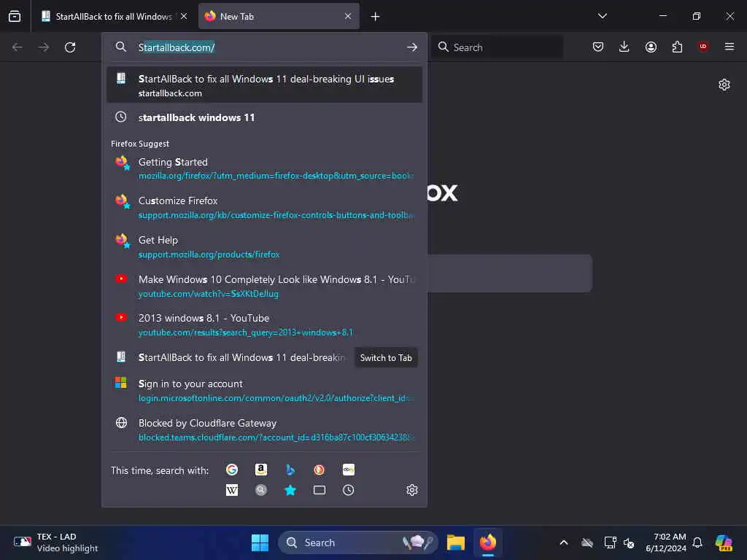Open the Blocked by Cloudflare Gateway suggestion
The height and width of the screenshot is (560, 747).
264,429
